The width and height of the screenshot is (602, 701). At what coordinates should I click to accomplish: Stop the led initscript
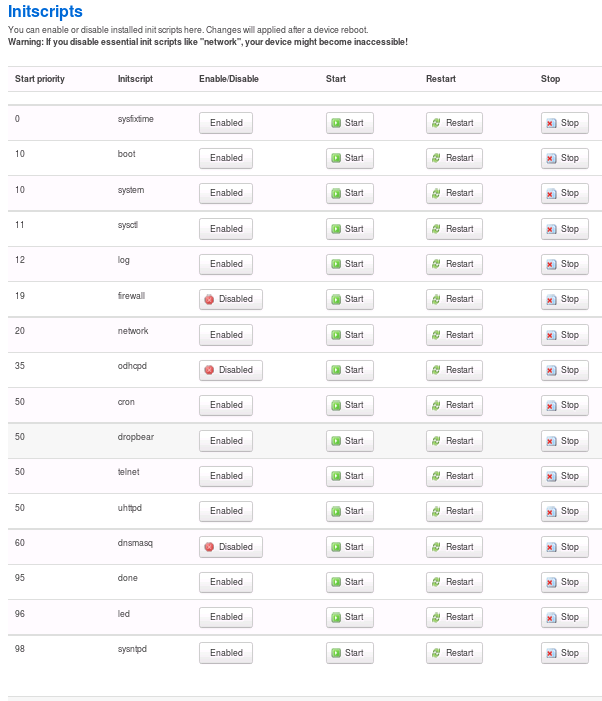click(565, 618)
